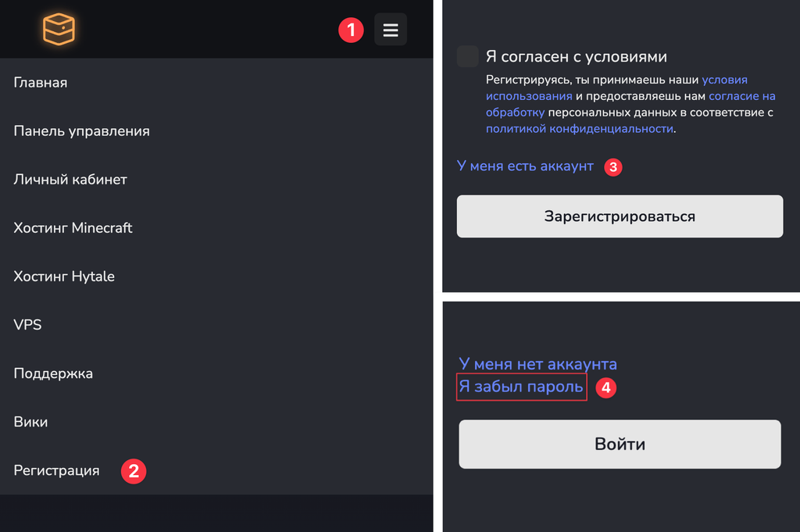Enable the 'Я согласен с условиями' checkbox
The height and width of the screenshot is (532, 800).
(x=467, y=56)
